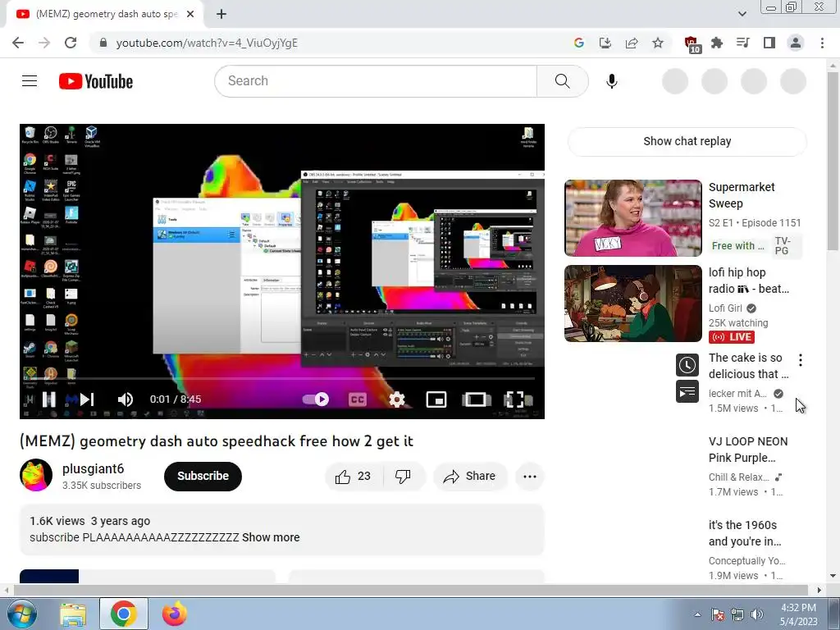Screen dimensions: 840x630
Task: Open ad blocker extension showing 10
Action: click(692, 44)
